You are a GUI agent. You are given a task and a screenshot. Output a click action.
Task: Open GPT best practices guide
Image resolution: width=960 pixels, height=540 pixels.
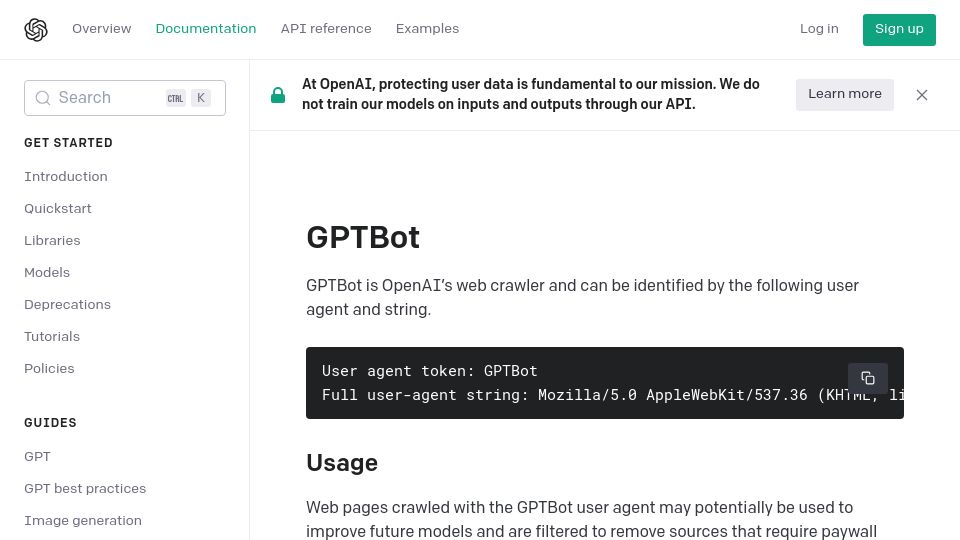pyautogui.click(x=85, y=489)
